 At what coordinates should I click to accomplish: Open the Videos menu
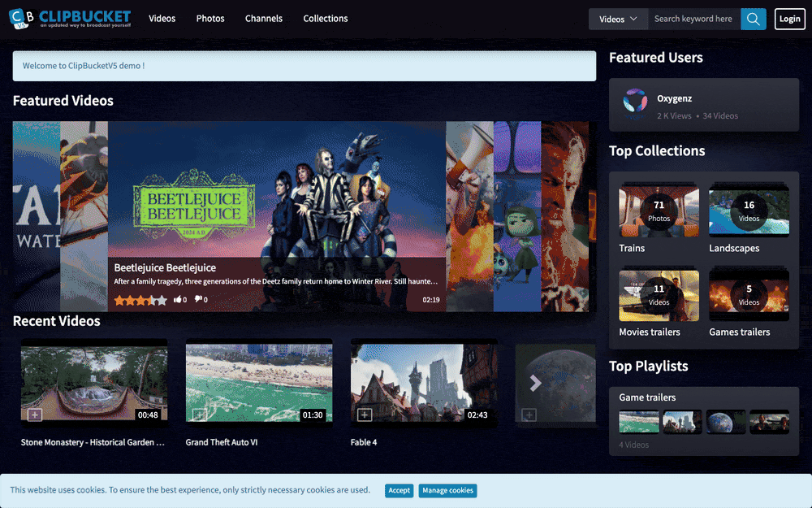coord(162,19)
